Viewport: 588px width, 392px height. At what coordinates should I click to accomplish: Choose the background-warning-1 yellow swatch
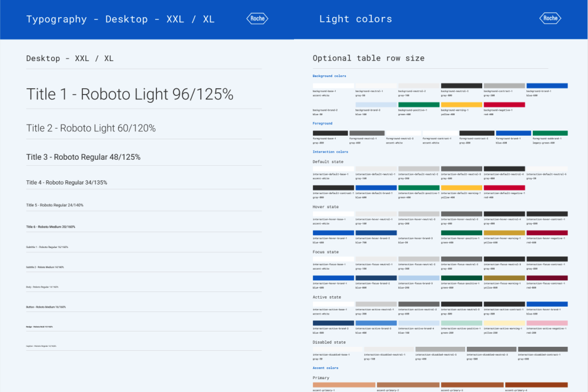click(x=462, y=105)
